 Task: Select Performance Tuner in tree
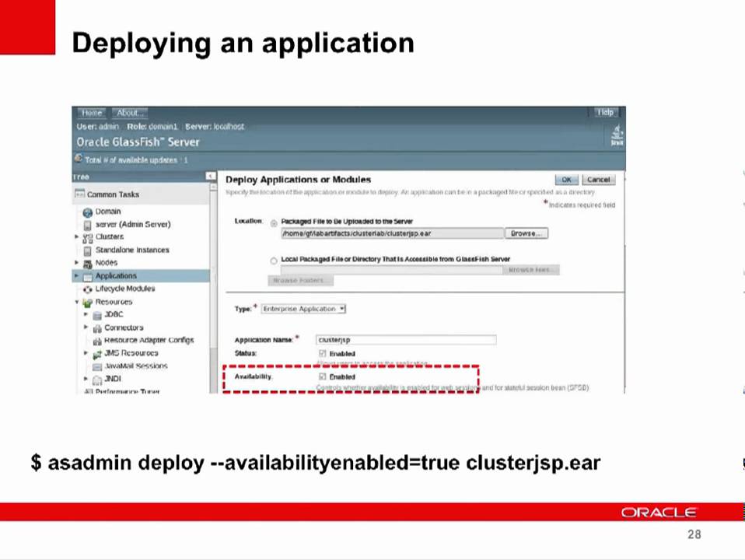(128, 390)
